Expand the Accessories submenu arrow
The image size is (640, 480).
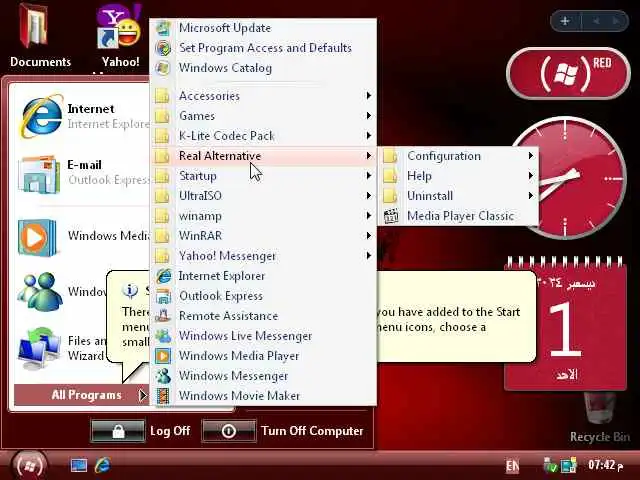pos(369,96)
